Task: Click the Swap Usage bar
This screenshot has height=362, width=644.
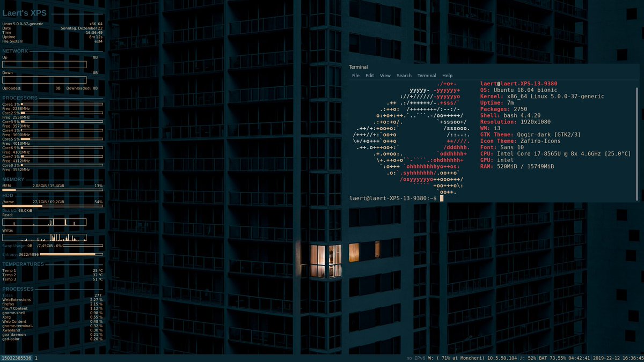Action: point(83,246)
